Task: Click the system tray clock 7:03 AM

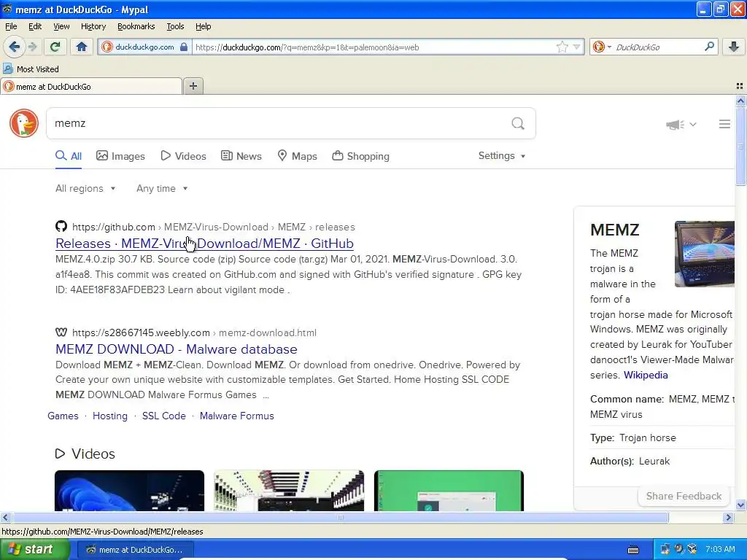Action: click(x=720, y=549)
